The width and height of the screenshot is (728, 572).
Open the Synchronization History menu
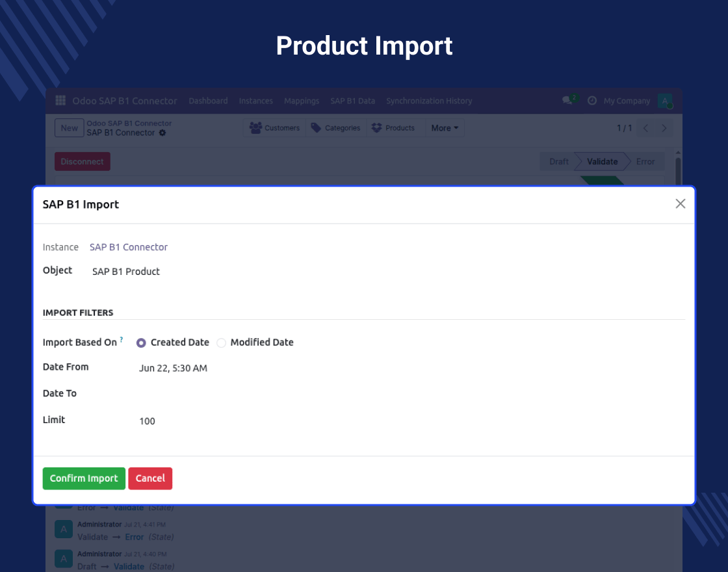tap(429, 101)
